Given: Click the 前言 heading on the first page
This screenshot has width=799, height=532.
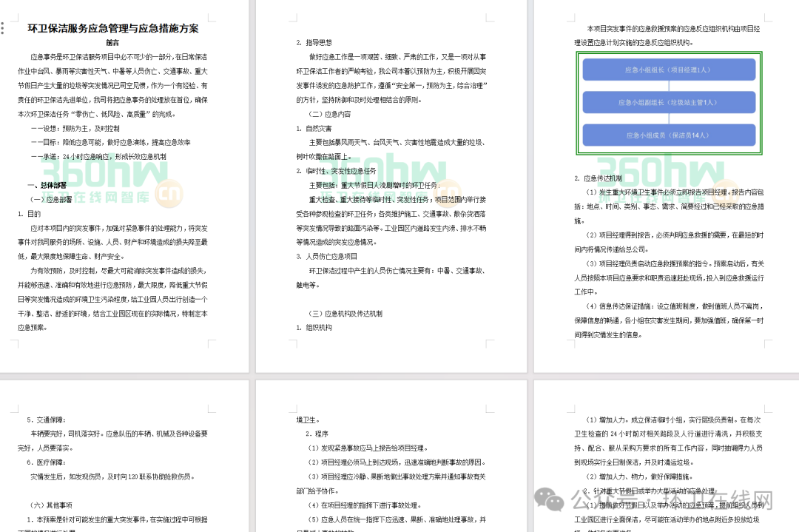Looking at the screenshot, I should pyautogui.click(x=112, y=43).
